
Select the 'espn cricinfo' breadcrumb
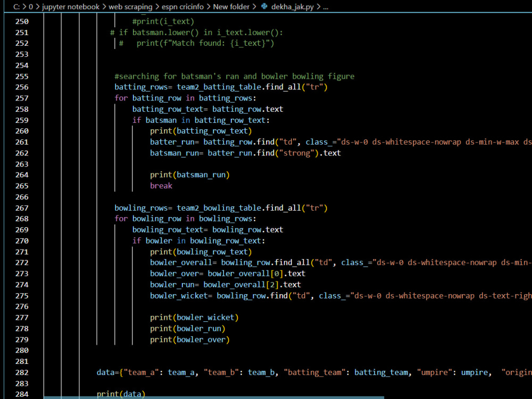click(x=182, y=7)
